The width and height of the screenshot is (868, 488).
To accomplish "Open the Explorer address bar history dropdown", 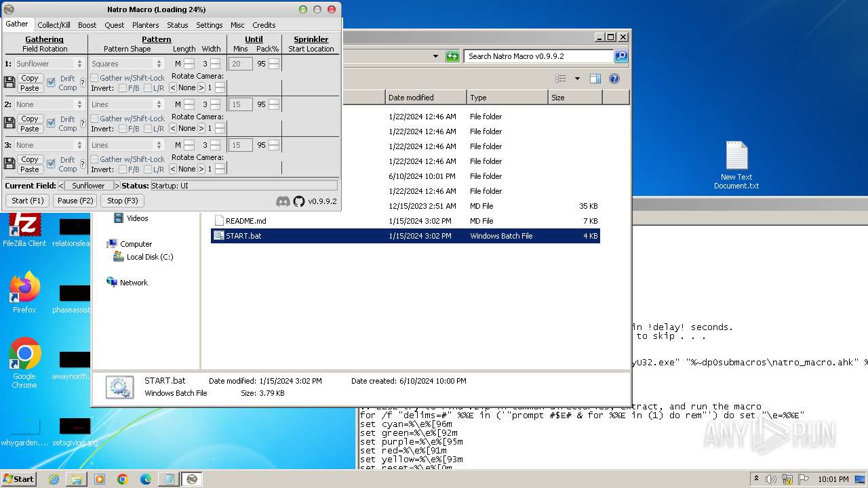I will [x=435, y=56].
